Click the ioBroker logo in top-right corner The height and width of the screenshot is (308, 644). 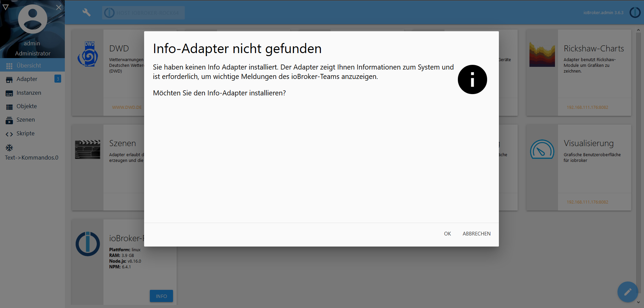pyautogui.click(x=635, y=12)
